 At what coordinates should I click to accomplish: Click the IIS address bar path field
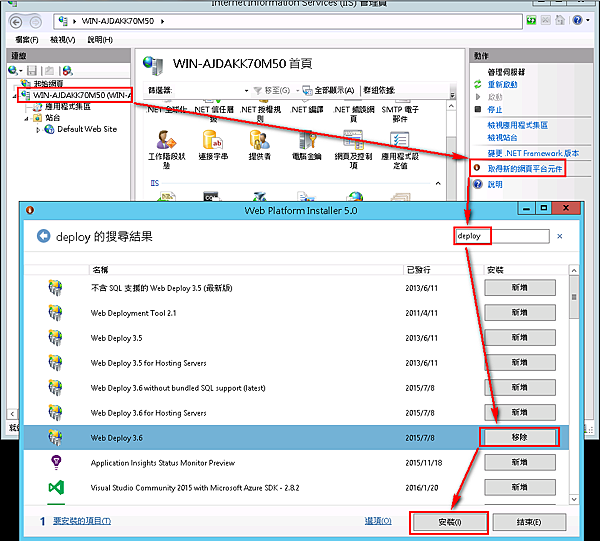pos(288,21)
